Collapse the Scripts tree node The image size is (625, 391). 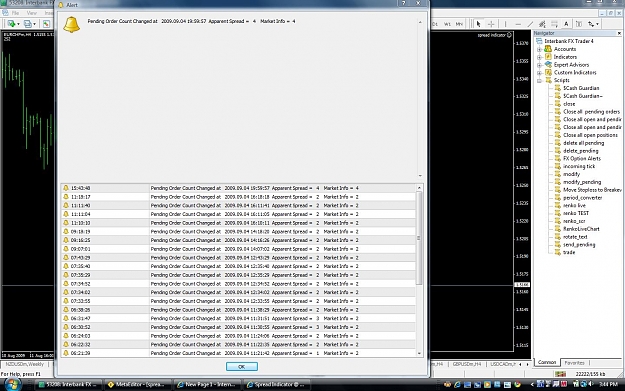click(x=539, y=81)
